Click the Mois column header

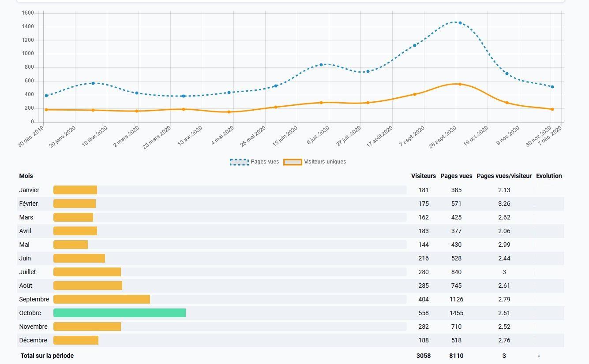[26, 176]
